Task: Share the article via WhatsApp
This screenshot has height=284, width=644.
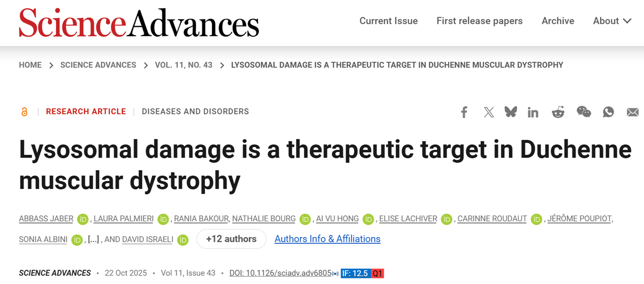Action: click(608, 112)
